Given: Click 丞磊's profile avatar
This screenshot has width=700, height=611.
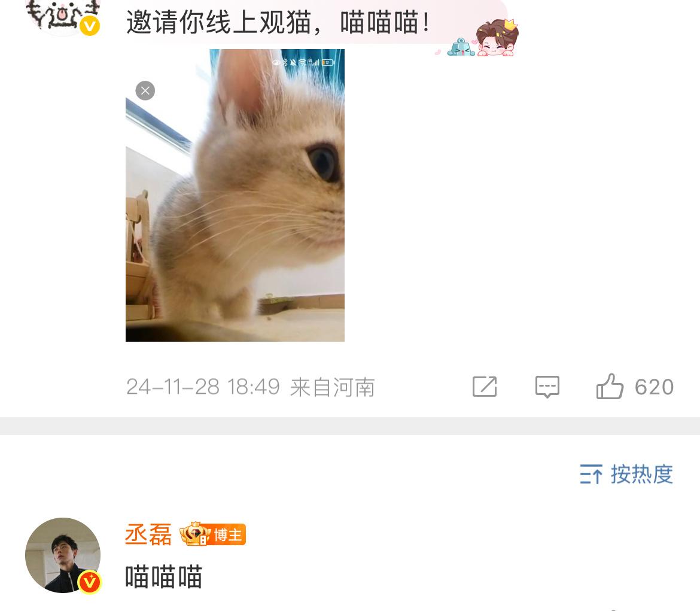Looking at the screenshot, I should pos(63,555).
